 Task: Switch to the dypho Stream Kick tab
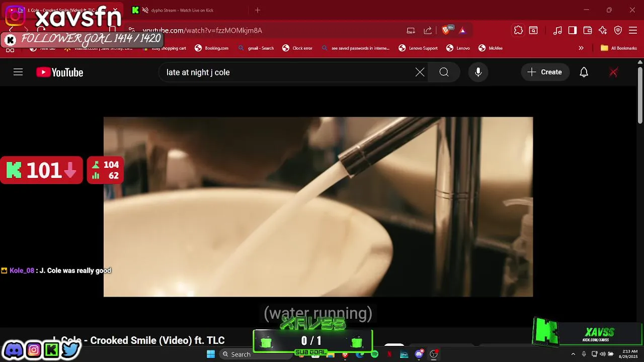[181, 10]
